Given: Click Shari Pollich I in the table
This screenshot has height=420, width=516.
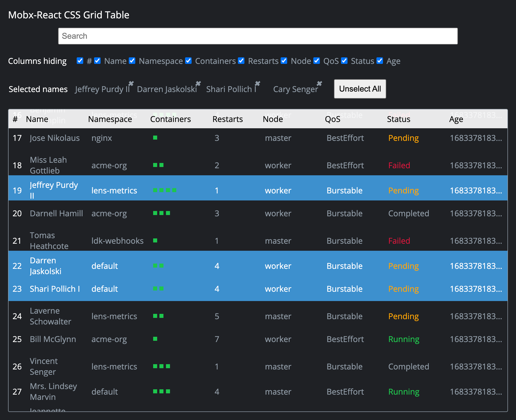Looking at the screenshot, I should pos(55,289).
